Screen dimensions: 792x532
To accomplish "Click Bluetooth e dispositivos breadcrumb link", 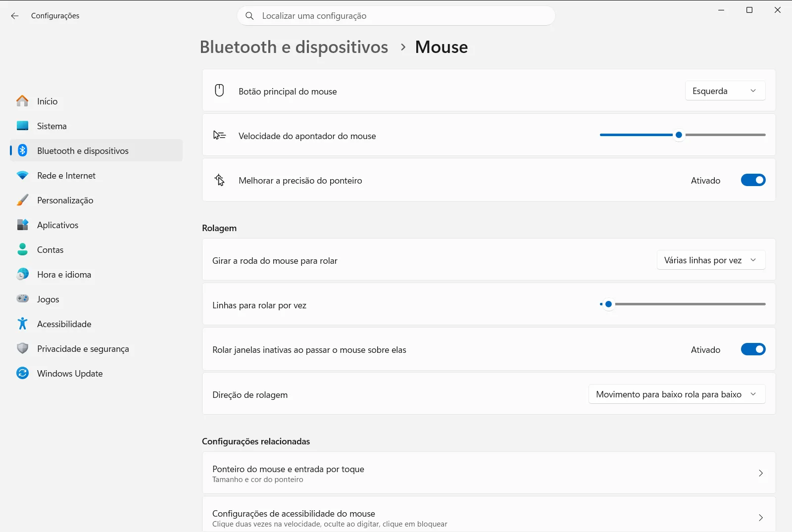I will pos(294,47).
